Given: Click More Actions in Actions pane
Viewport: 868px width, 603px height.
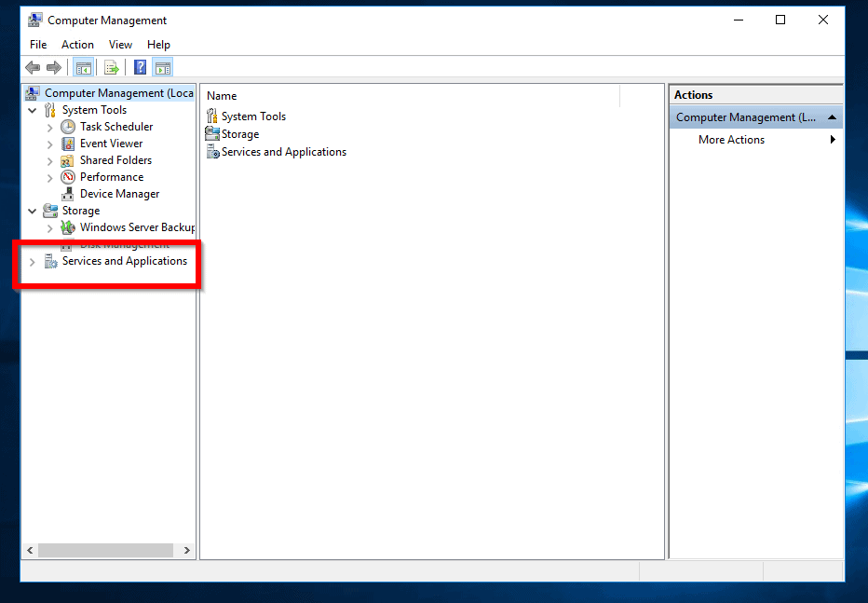Looking at the screenshot, I should click(731, 140).
